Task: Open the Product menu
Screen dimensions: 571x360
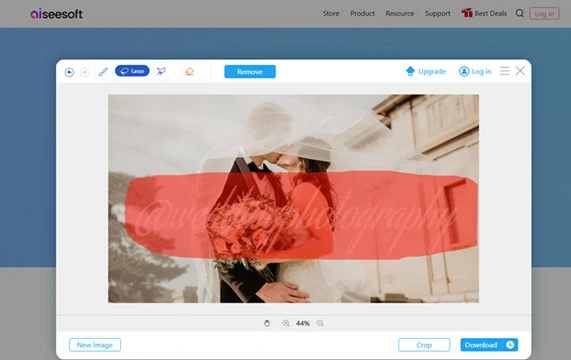Action: [362, 13]
